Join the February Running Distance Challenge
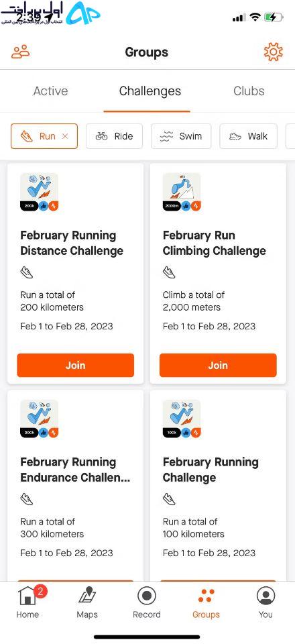Screen dimensions: 295x644 pyautogui.click(x=76, y=365)
